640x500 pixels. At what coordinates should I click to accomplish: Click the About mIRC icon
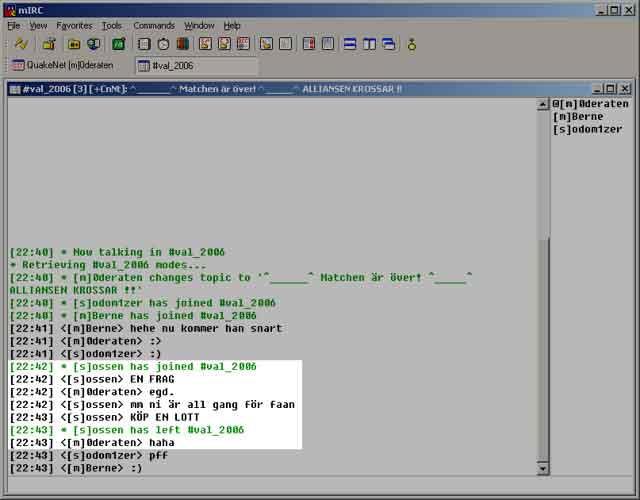(x=411, y=44)
